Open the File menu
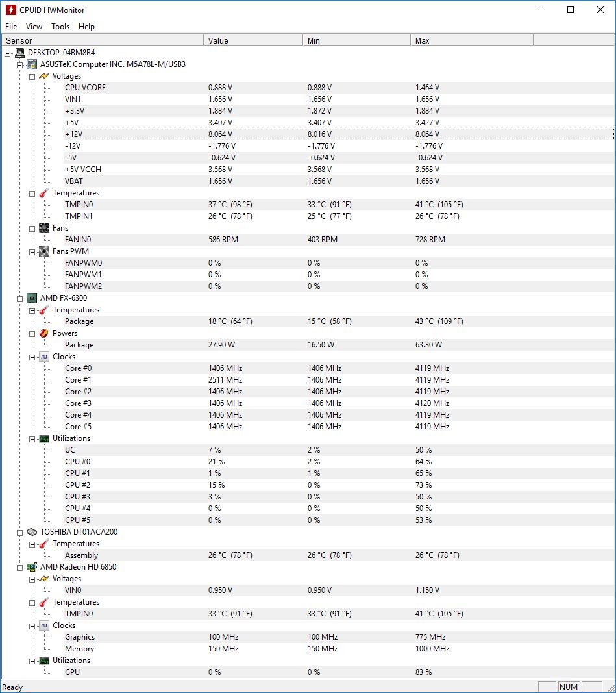The image size is (616, 693). coord(10,27)
